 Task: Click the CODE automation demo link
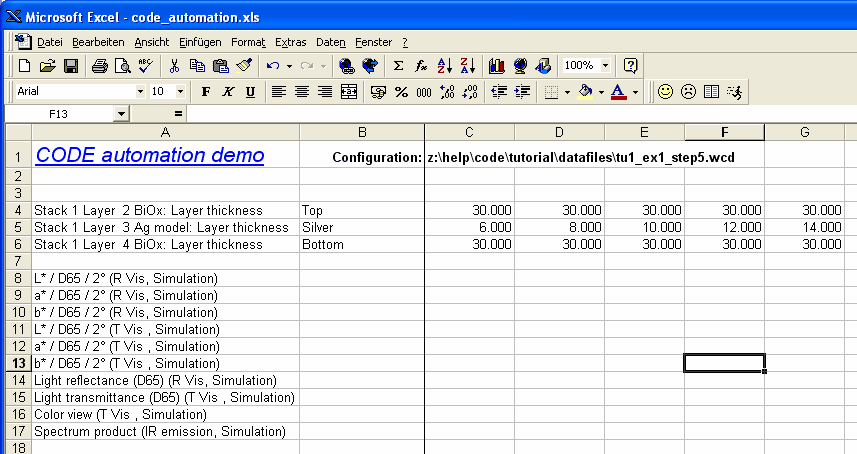point(150,155)
